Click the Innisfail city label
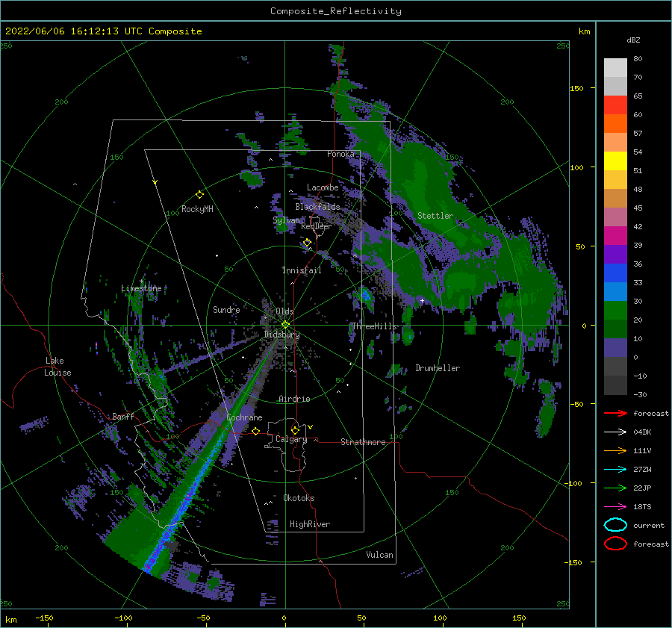This screenshot has width=672, height=628. pos(302,270)
